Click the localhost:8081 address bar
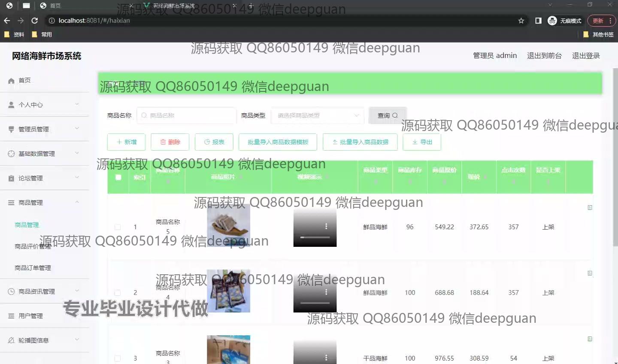Screen dimensions: 618x364 coord(283,21)
